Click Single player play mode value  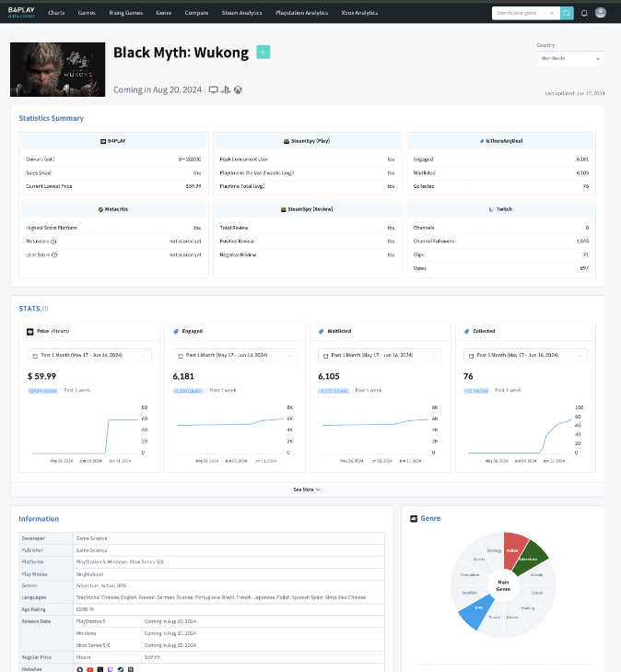[x=89, y=574]
